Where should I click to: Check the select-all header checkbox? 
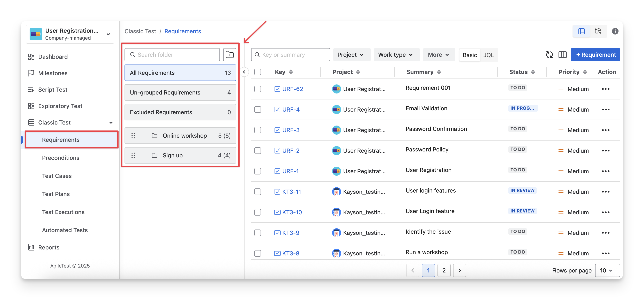click(257, 72)
